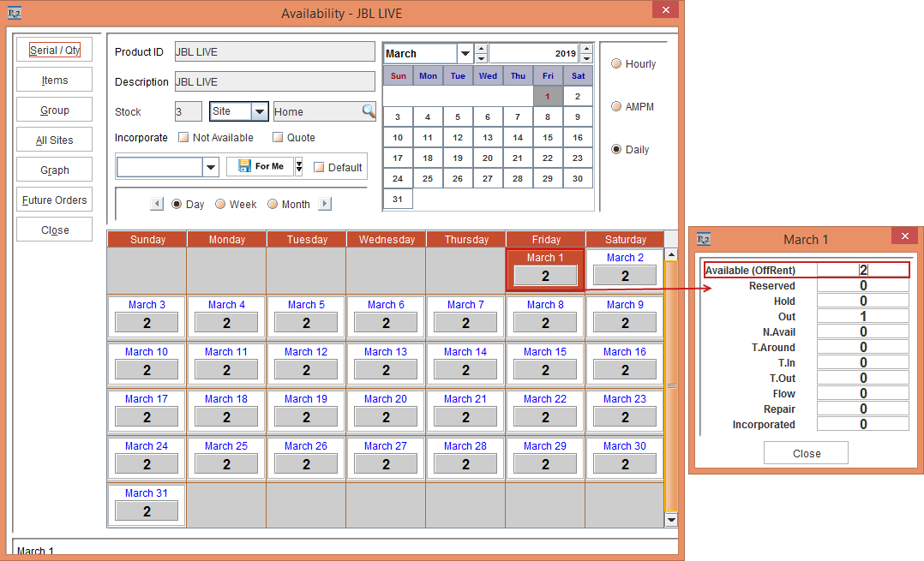This screenshot has height=561, width=924.
Task: Click the Product ID field
Action: pos(274,51)
